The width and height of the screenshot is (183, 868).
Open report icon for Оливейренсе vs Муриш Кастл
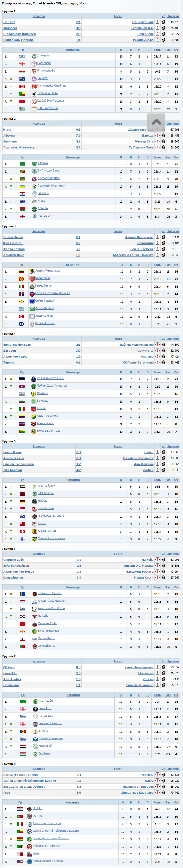[157, 578]
